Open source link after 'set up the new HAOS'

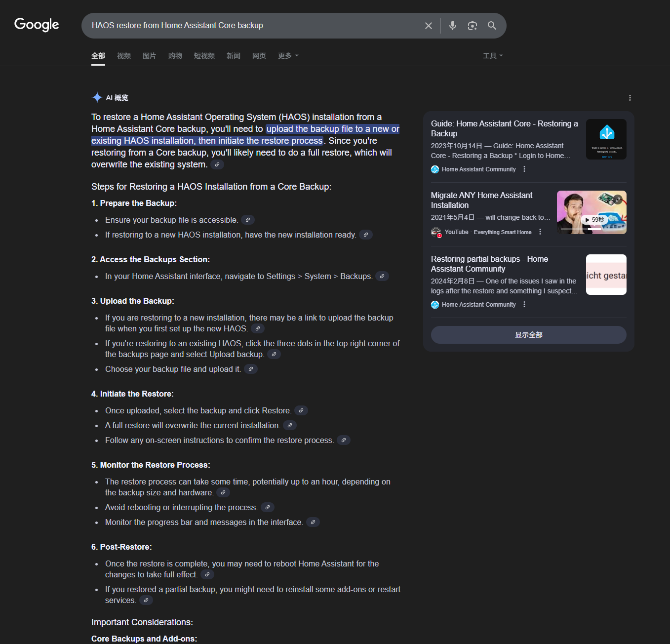[258, 328]
